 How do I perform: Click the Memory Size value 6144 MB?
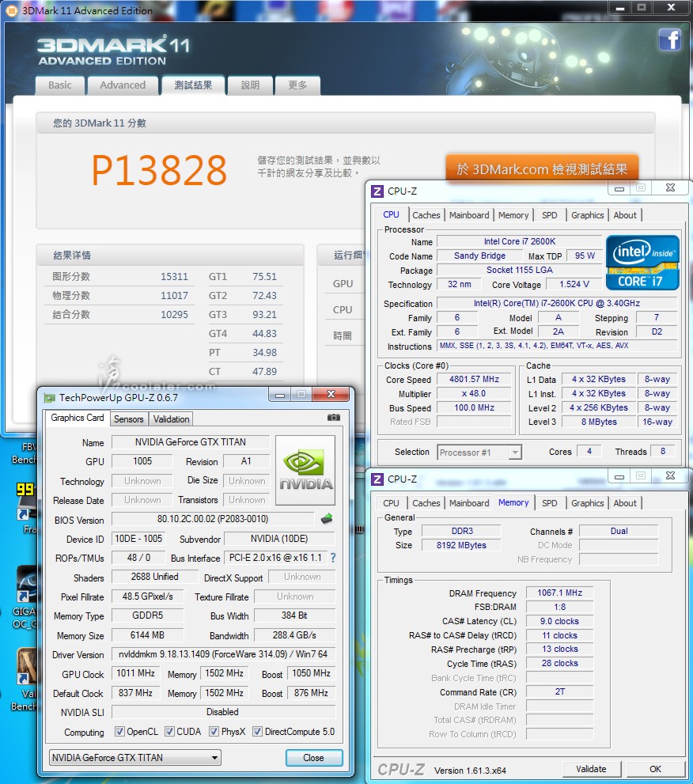tap(147, 635)
